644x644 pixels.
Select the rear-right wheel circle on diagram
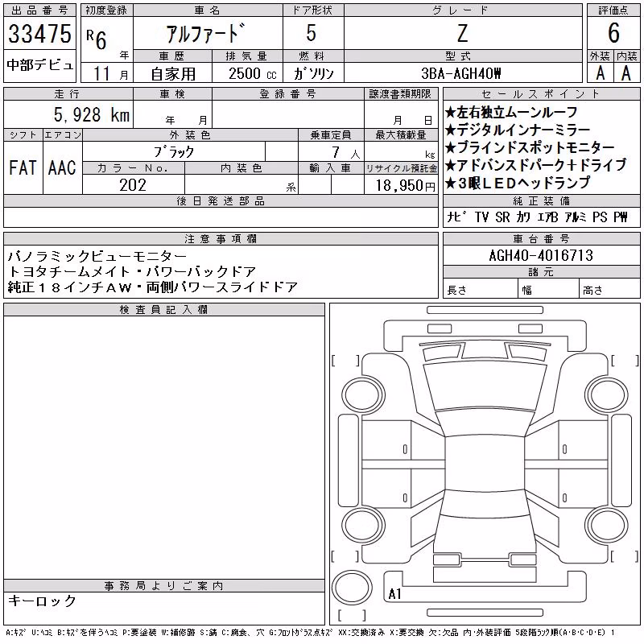607,526
